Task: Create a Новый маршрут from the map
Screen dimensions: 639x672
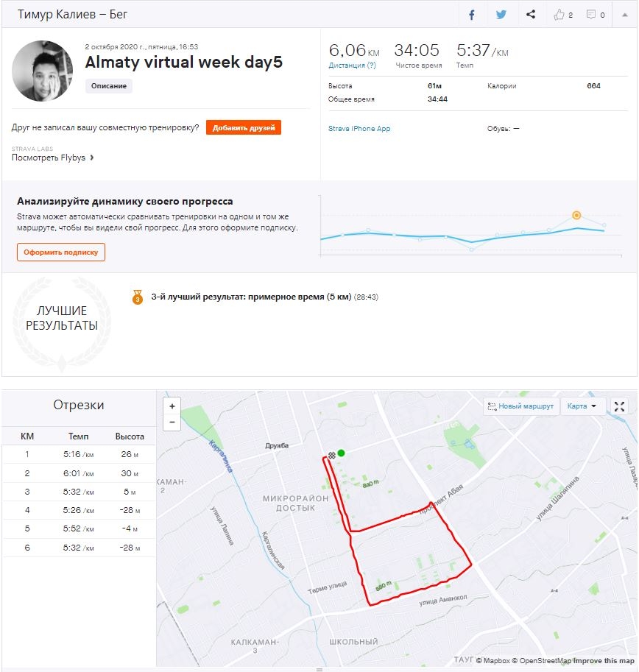Action: tap(520, 406)
